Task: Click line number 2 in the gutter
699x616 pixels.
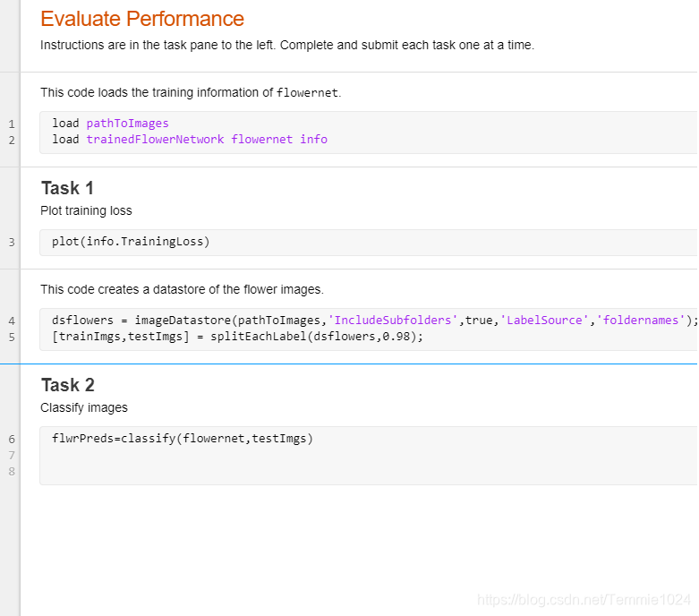Action: point(12,140)
